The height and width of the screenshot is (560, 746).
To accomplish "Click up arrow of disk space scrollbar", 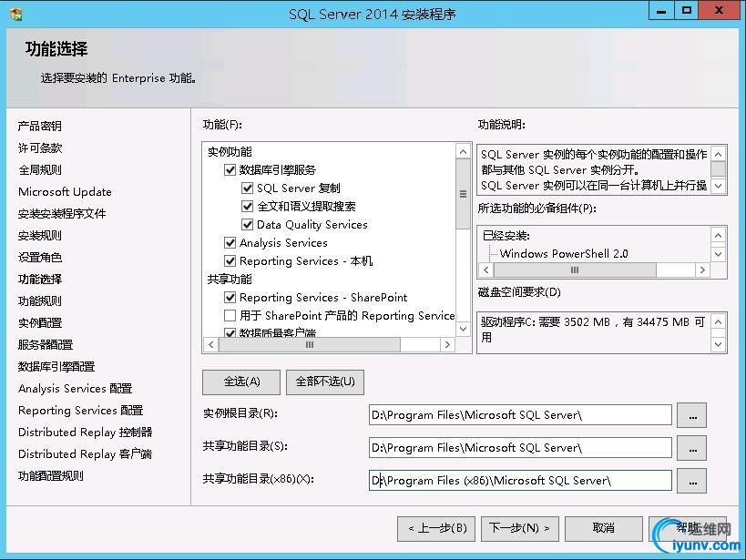I will [719, 322].
